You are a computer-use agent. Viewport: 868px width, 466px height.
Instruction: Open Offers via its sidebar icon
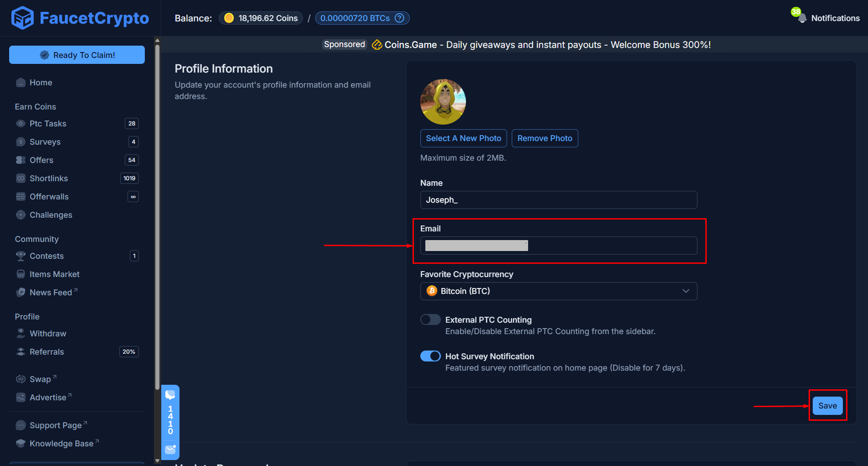coord(21,160)
